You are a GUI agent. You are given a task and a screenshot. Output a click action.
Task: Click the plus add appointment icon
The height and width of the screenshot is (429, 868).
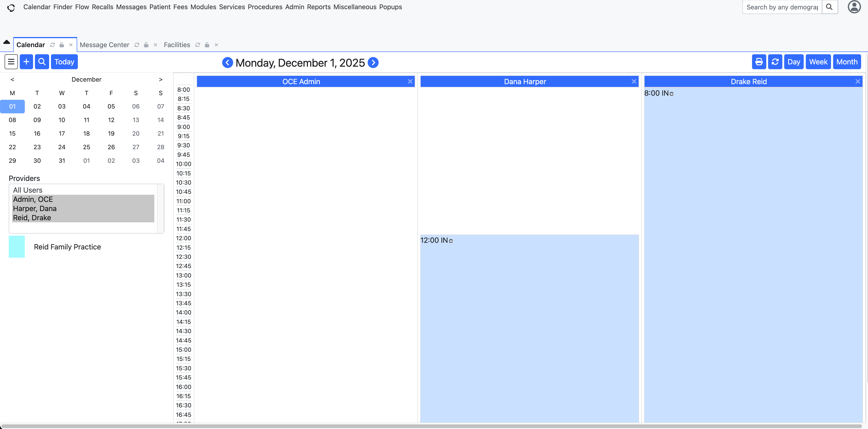(x=26, y=62)
